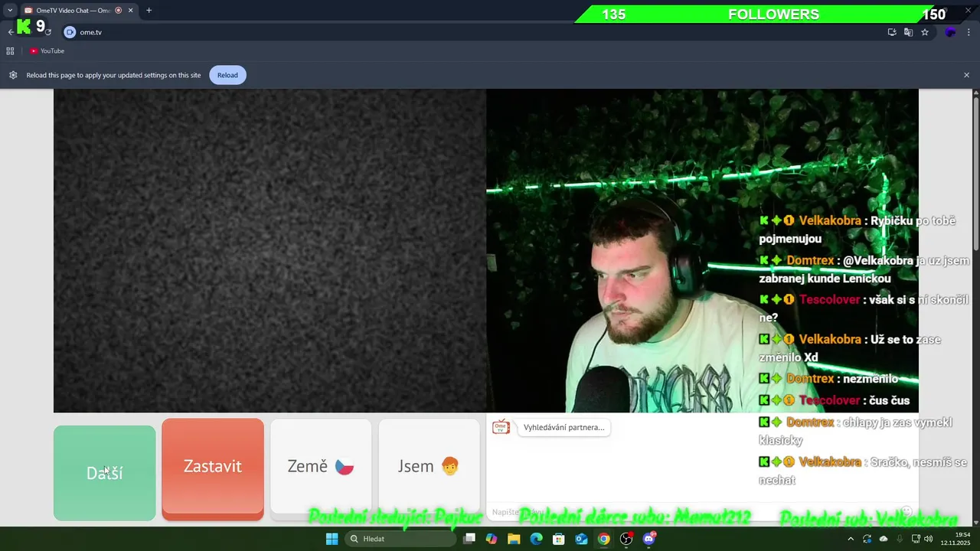This screenshot has width=980, height=551.
Task: Click the stranger video static area
Action: pyautogui.click(x=269, y=251)
